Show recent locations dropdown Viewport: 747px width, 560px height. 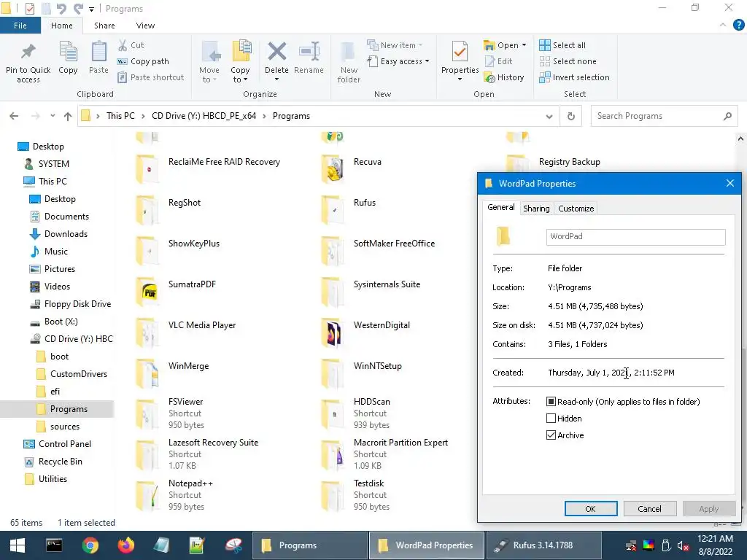tap(53, 116)
